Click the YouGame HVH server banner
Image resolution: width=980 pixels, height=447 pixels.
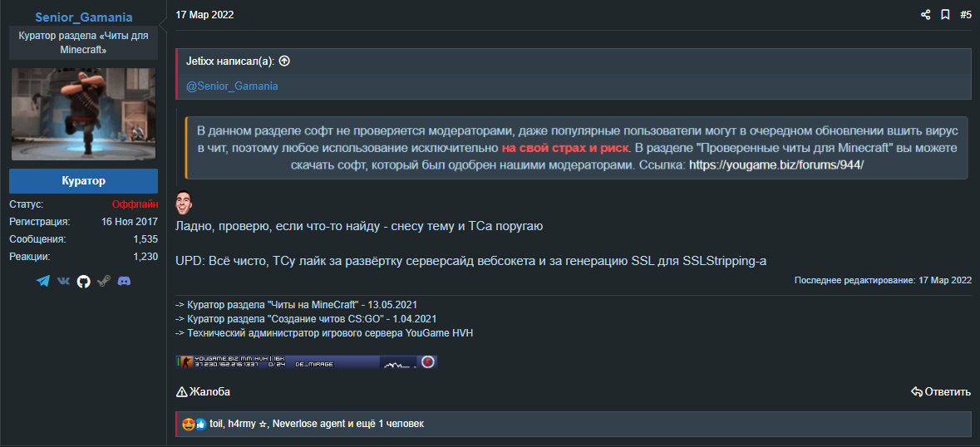point(306,361)
